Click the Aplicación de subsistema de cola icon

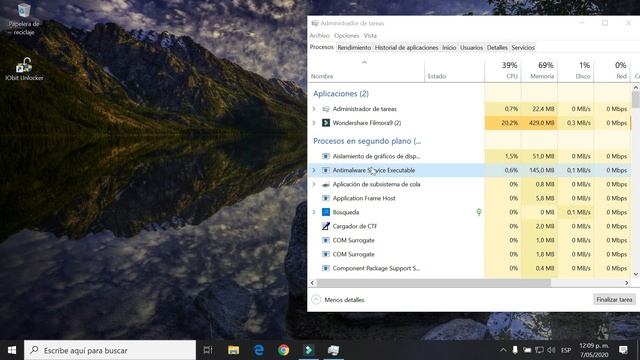[326, 184]
